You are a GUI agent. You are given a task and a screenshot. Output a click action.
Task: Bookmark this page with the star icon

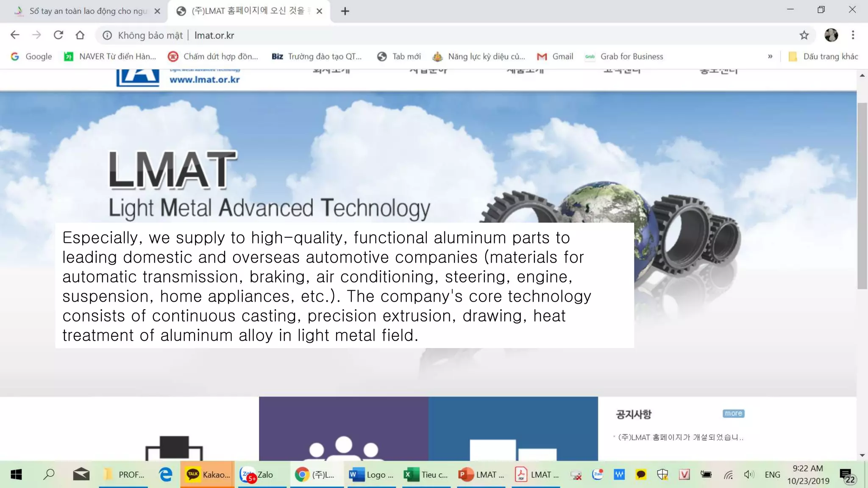click(804, 35)
